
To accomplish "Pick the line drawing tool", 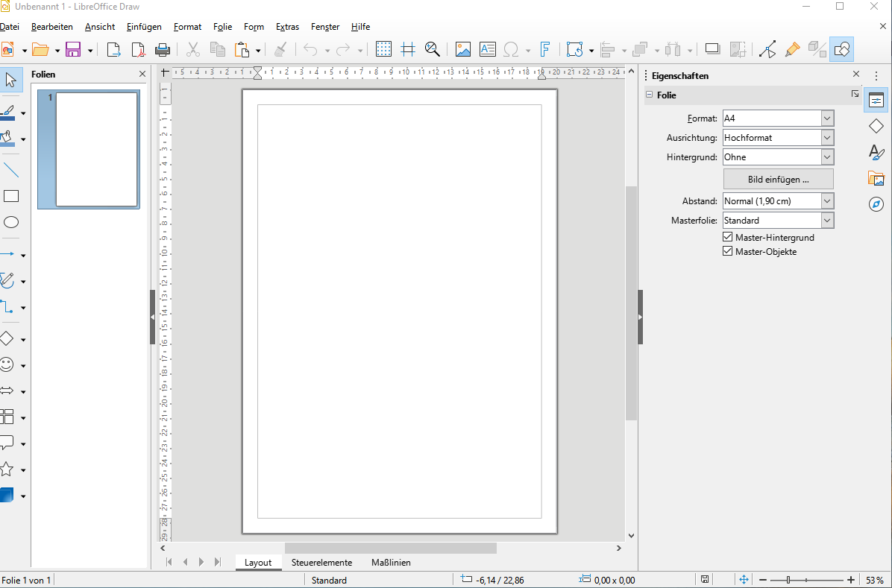I will pos(10,169).
